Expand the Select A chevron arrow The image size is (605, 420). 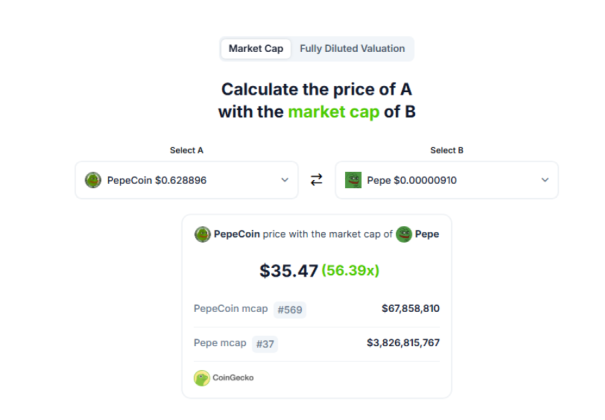point(284,180)
